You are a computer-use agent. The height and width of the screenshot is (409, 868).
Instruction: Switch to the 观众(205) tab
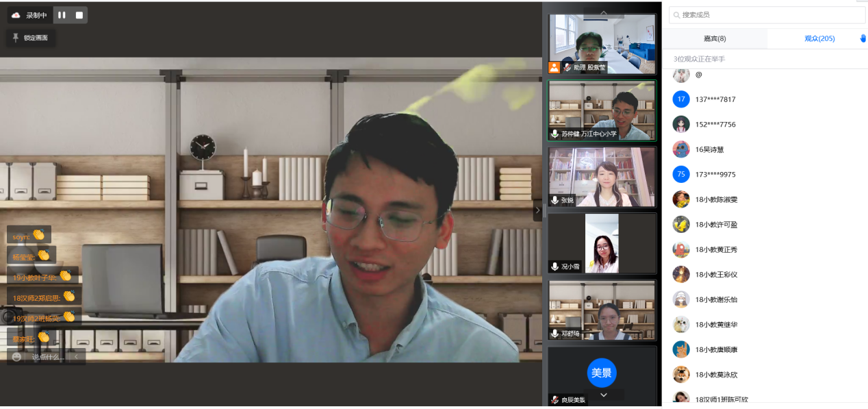tap(819, 38)
